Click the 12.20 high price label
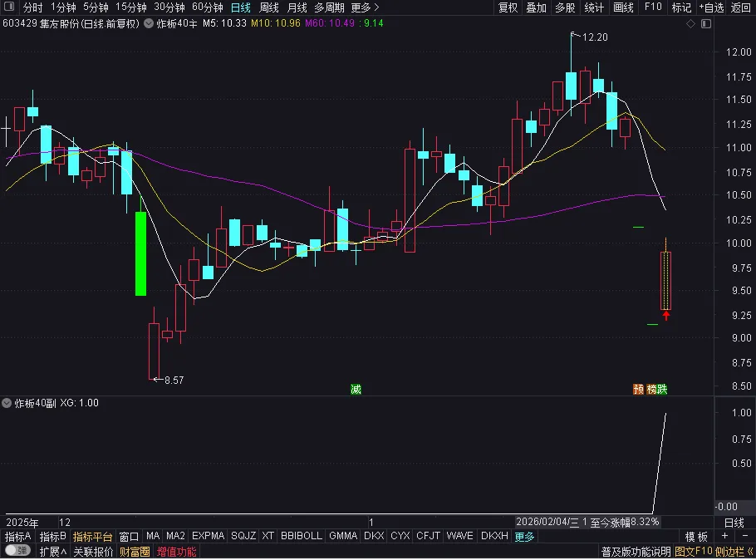Viewport: 756px width, 560px height. [x=595, y=37]
